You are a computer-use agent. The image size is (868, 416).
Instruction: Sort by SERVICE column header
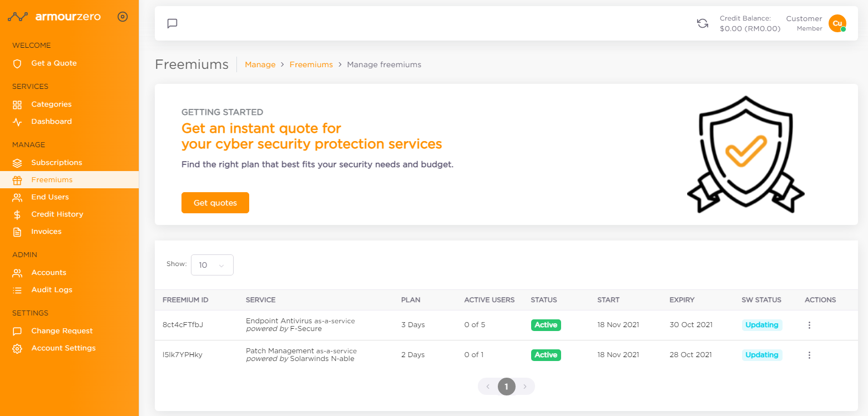261,300
